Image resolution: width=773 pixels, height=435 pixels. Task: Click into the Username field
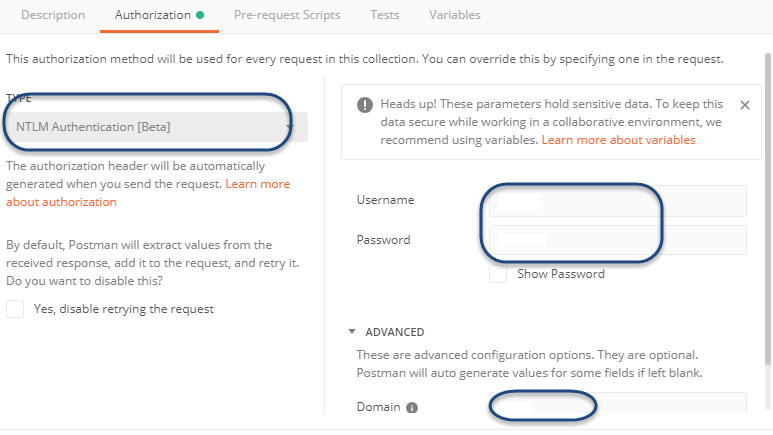point(618,201)
